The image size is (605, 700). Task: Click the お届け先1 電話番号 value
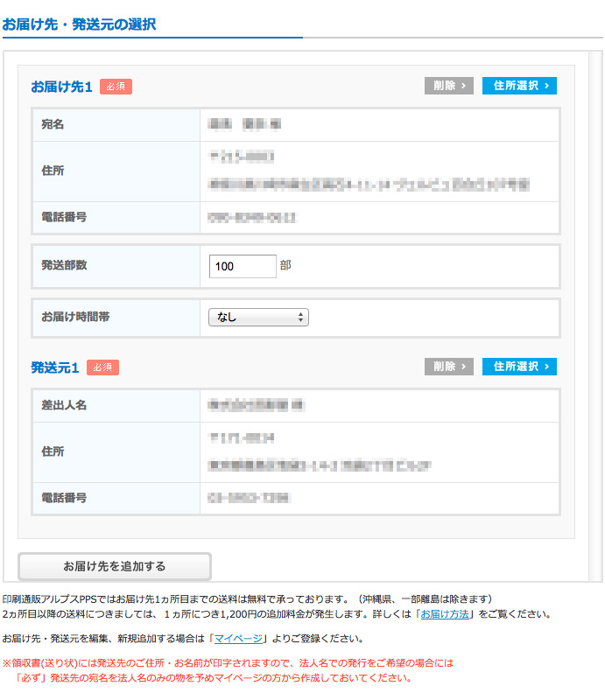pos(252,217)
